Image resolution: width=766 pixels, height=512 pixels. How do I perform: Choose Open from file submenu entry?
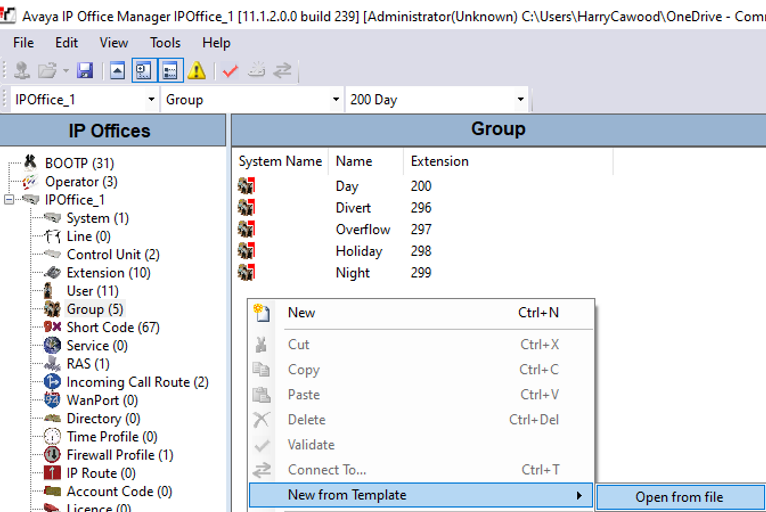pyautogui.click(x=680, y=497)
